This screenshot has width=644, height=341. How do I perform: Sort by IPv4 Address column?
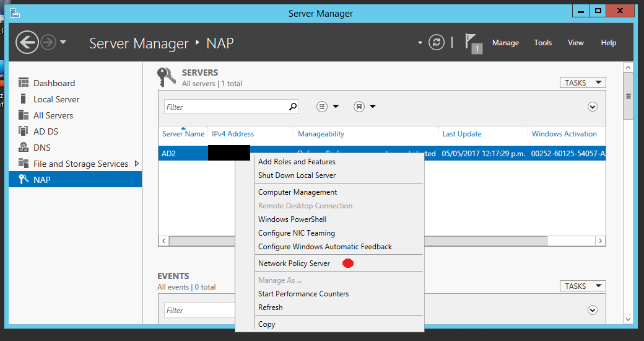click(233, 134)
